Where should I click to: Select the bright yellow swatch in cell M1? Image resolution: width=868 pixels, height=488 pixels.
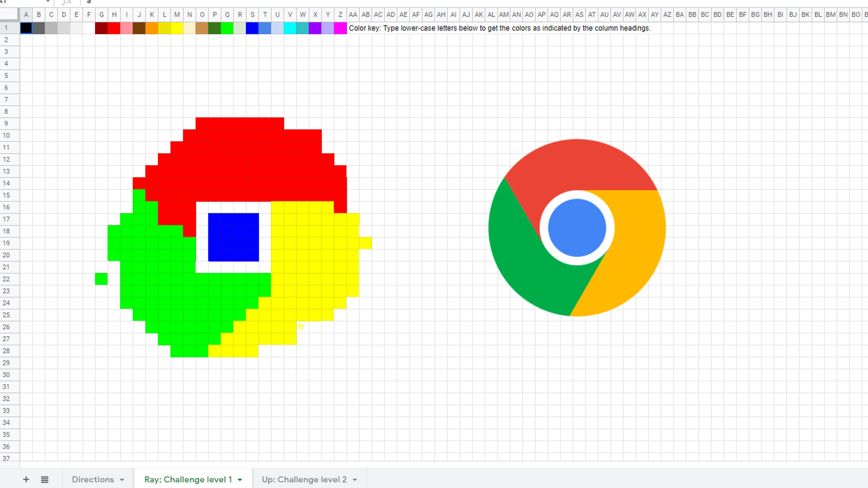tap(177, 28)
